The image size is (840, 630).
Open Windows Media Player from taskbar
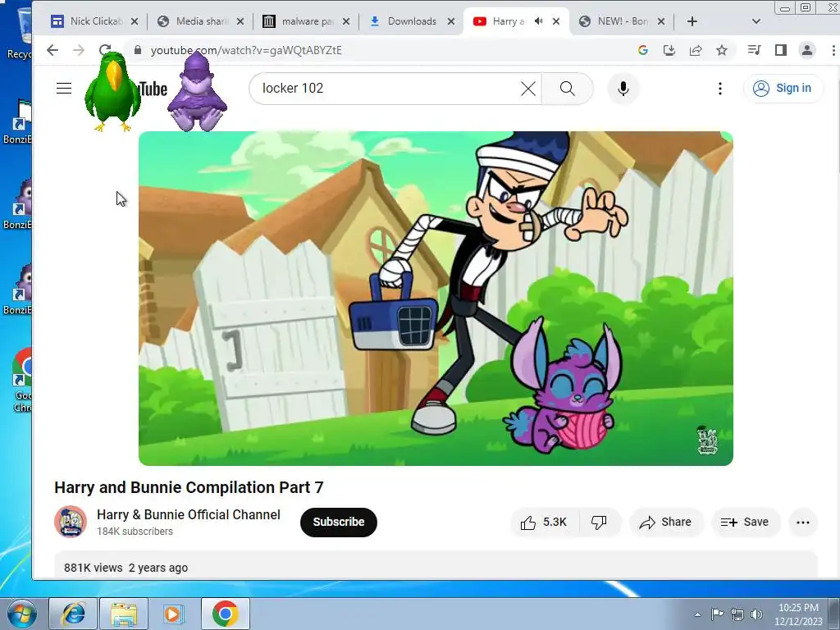(x=174, y=614)
